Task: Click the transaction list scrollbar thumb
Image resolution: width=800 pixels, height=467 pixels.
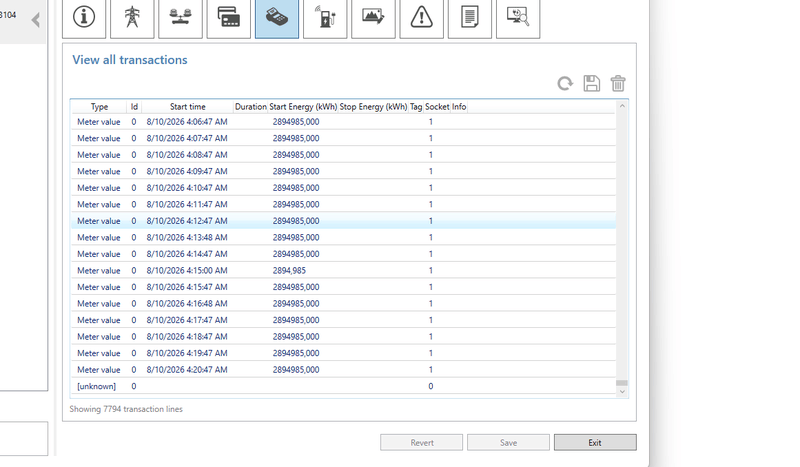Action: (622, 383)
